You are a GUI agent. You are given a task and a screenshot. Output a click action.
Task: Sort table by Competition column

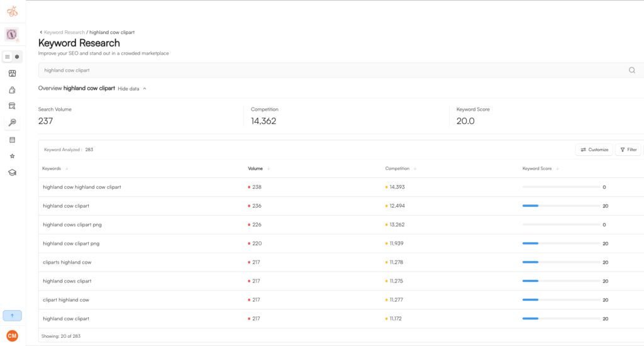(x=397, y=169)
